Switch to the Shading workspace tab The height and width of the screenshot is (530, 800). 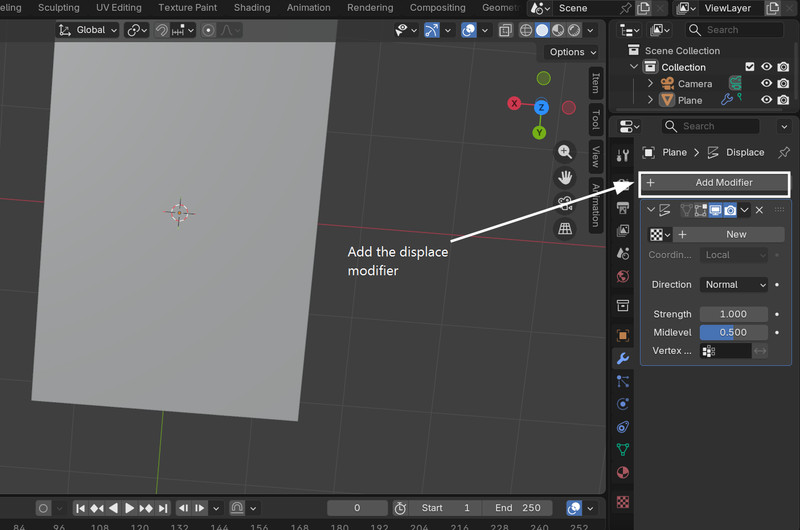(252, 8)
